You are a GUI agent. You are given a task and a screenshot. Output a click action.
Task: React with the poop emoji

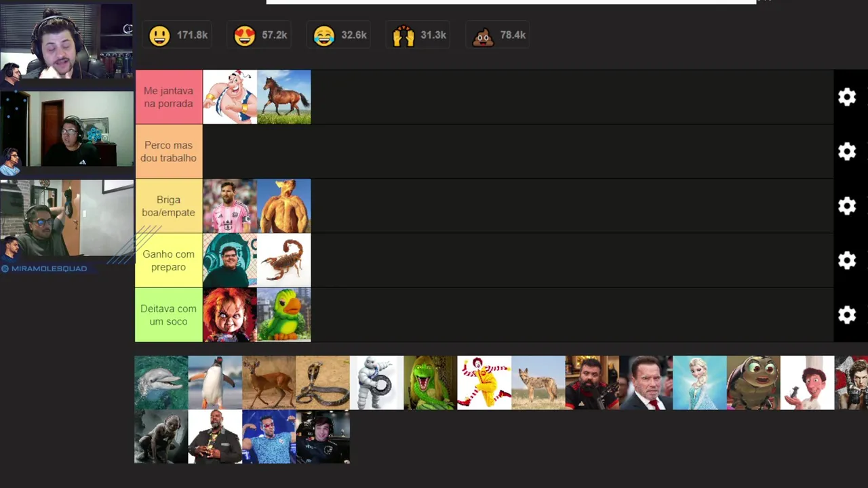(483, 35)
